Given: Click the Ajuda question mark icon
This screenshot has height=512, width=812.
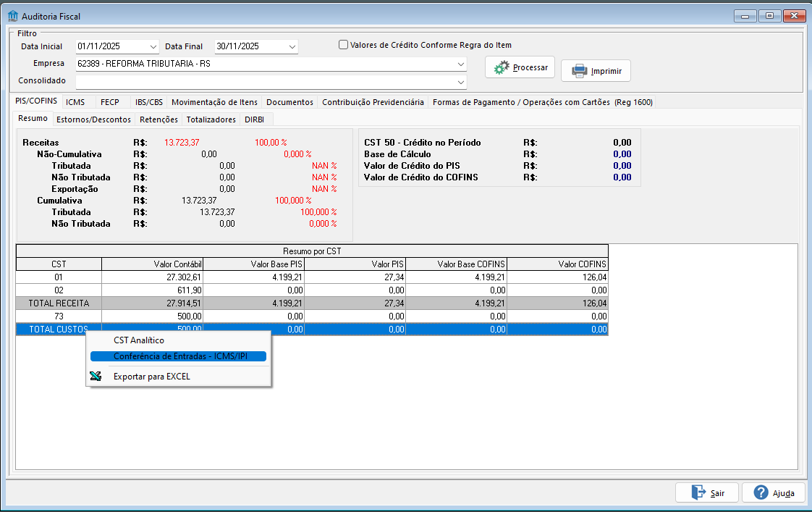Looking at the screenshot, I should pos(761,492).
